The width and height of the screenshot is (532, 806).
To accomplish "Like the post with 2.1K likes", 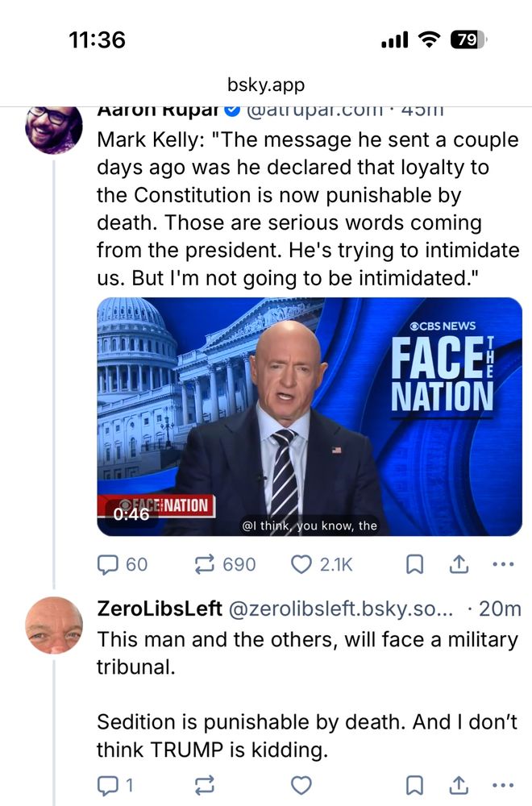I will coord(301,564).
